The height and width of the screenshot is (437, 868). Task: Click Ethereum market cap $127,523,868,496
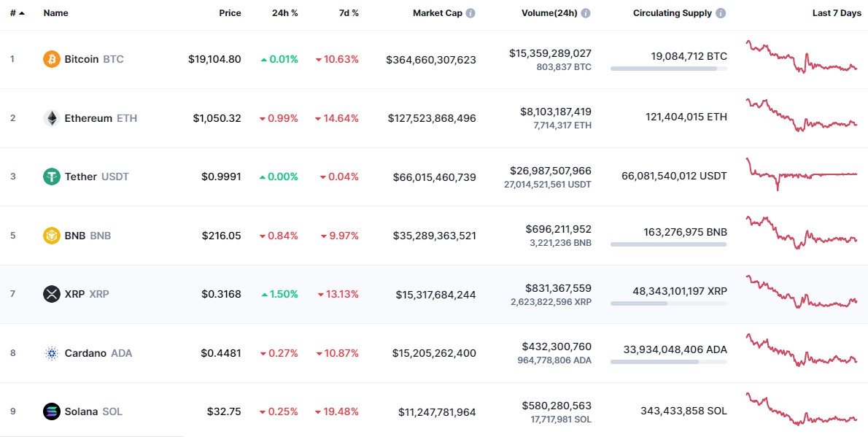(x=432, y=118)
